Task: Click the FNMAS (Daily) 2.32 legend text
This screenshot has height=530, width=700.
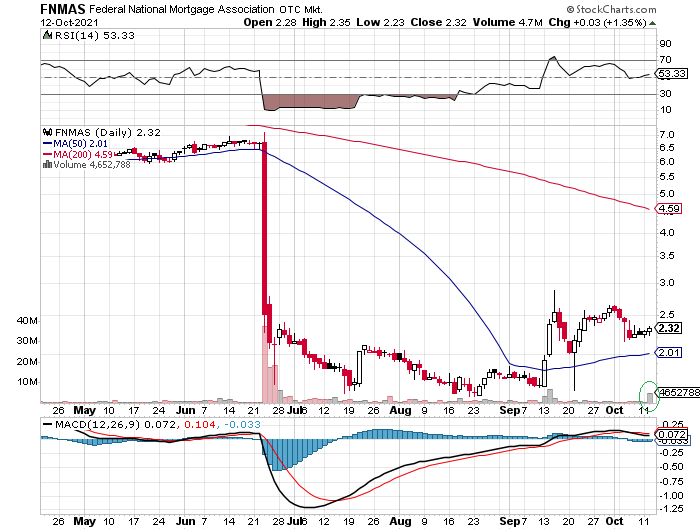Action: [x=108, y=132]
